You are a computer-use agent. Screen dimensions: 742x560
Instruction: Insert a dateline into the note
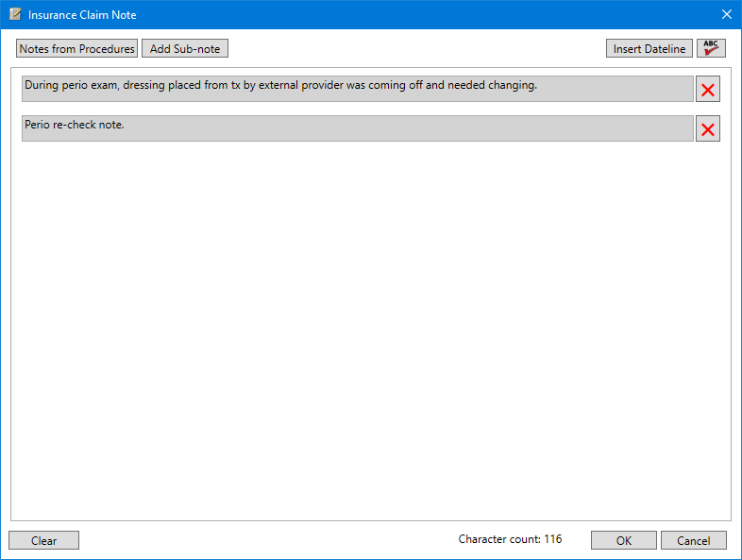[x=649, y=48]
